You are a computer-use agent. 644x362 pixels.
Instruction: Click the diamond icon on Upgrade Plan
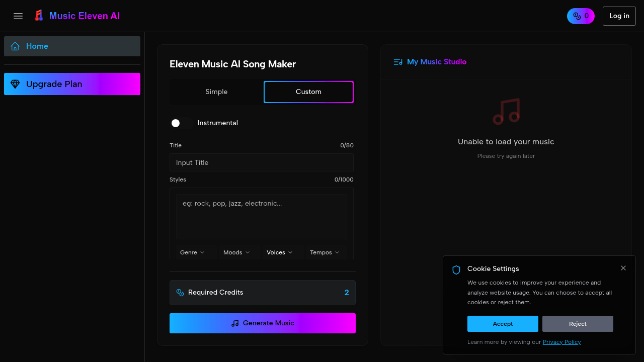click(x=16, y=84)
